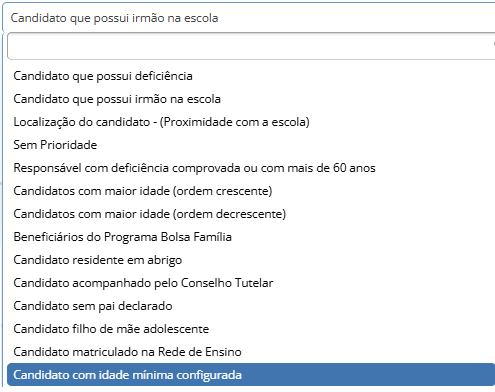Select 'Candidato acompanhado pelo Conselho Tutelar'

coord(251,283)
